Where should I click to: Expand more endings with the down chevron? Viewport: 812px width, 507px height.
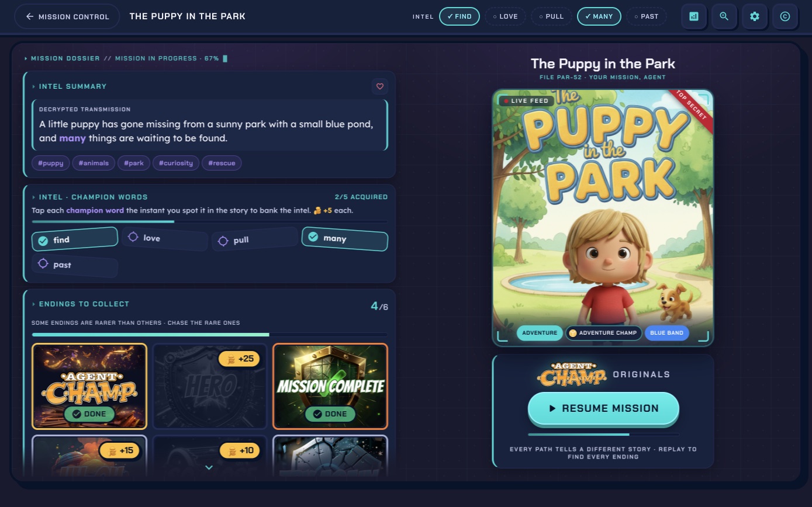pos(209,467)
